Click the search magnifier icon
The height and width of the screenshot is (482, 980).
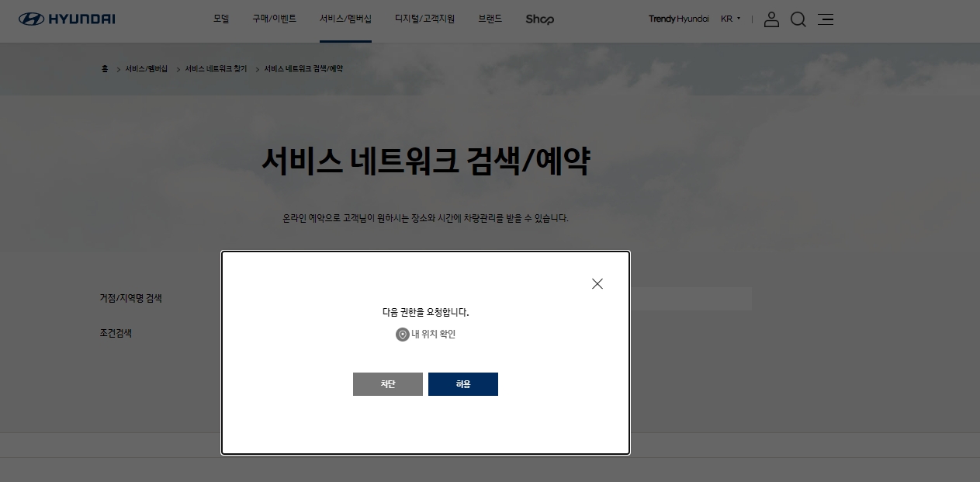click(798, 19)
